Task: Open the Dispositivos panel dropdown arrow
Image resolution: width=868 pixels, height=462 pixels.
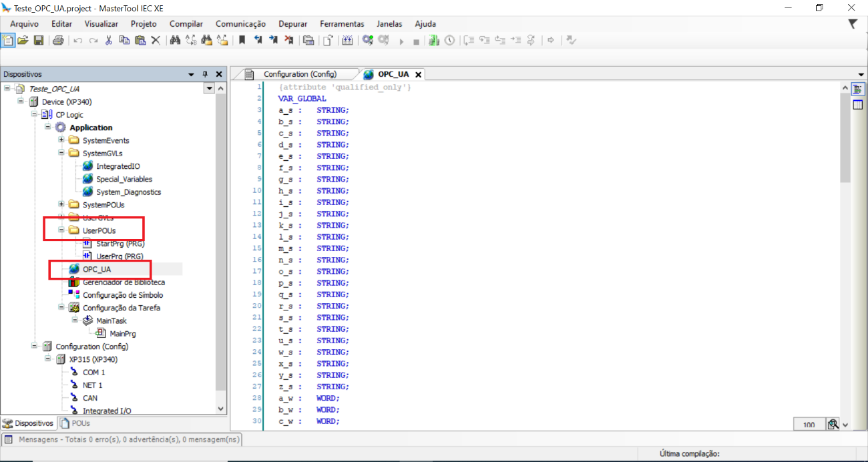Action: [x=192, y=75]
